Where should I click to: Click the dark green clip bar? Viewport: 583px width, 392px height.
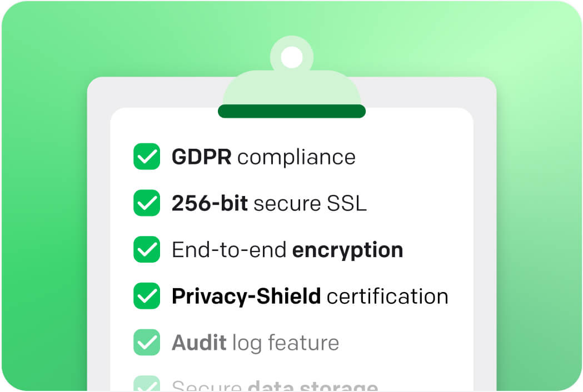[291, 111]
